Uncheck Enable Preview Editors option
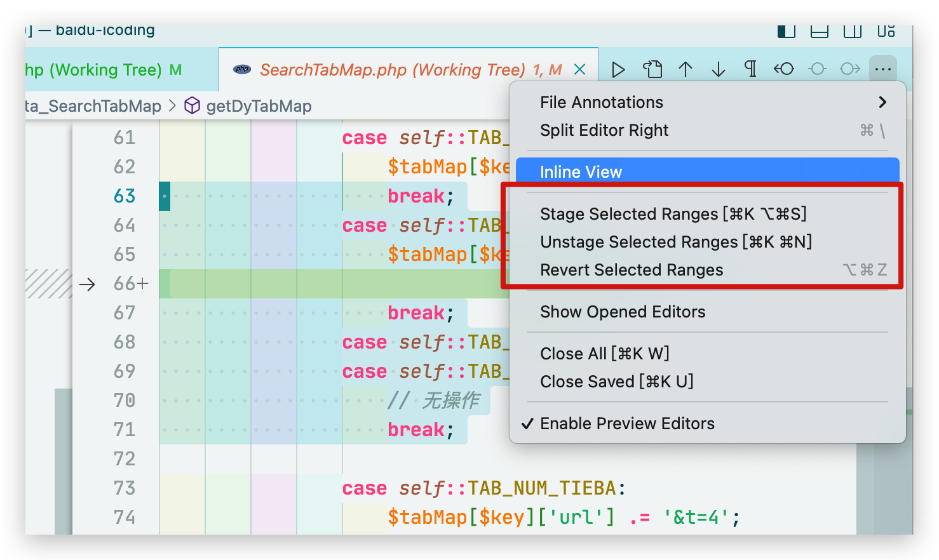The width and height of the screenshot is (939, 560). click(x=627, y=423)
